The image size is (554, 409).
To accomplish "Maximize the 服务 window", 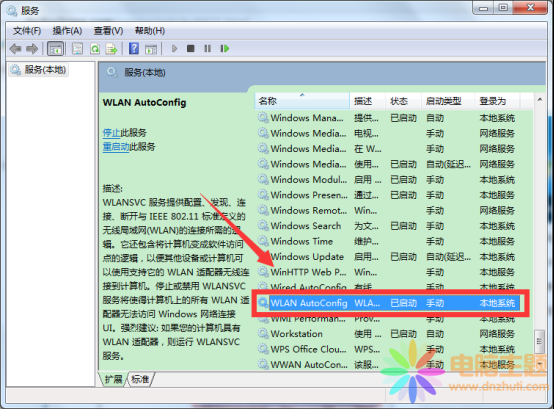I will point(503,8).
